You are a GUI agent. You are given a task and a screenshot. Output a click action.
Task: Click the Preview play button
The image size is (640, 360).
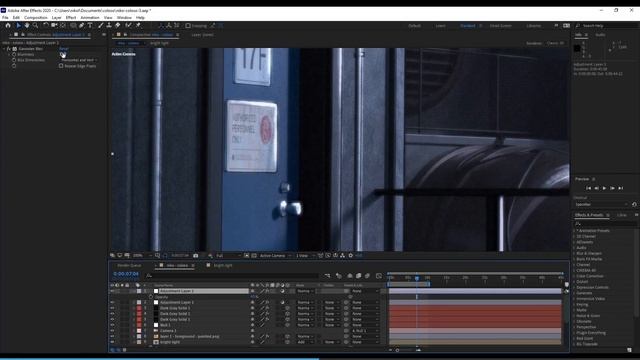click(604, 188)
